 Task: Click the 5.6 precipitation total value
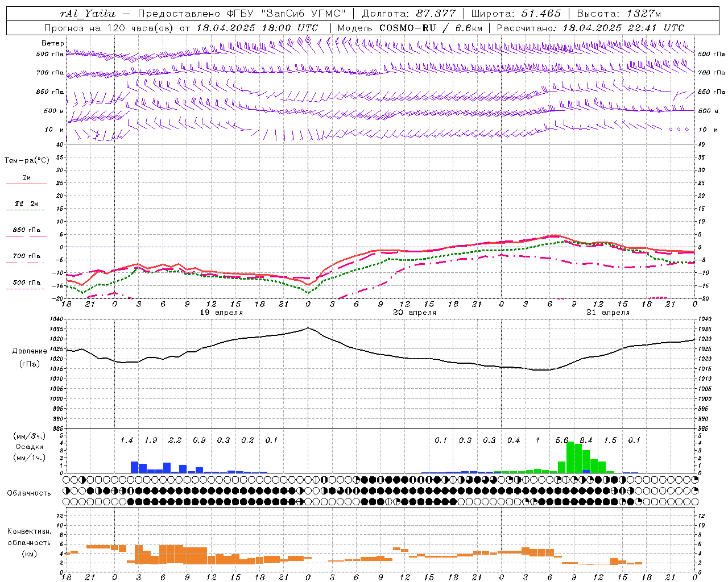(x=561, y=440)
